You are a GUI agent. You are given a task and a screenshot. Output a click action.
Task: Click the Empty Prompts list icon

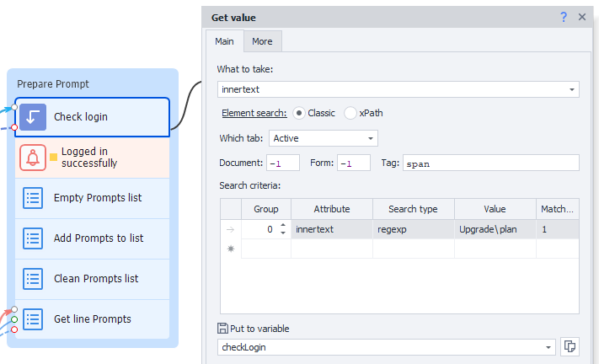point(33,198)
